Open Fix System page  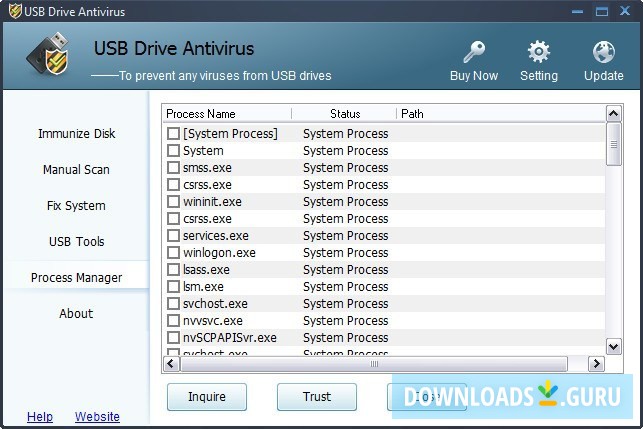76,205
